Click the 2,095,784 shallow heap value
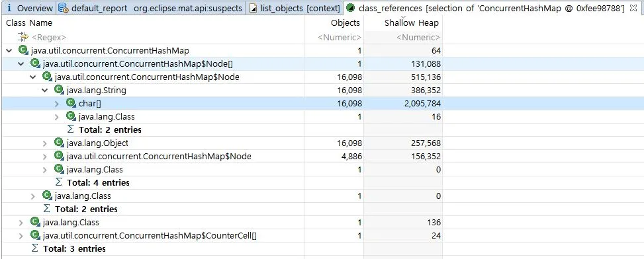The image size is (644, 259). tap(423, 104)
